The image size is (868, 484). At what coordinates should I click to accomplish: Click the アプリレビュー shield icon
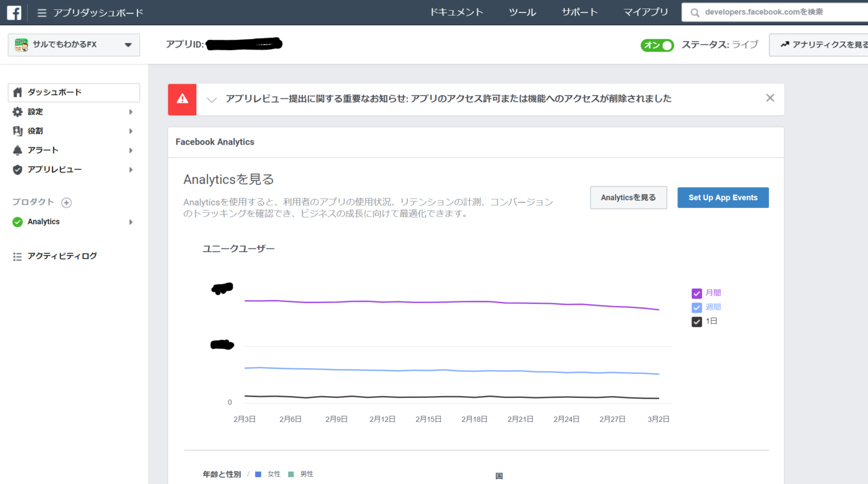17,169
